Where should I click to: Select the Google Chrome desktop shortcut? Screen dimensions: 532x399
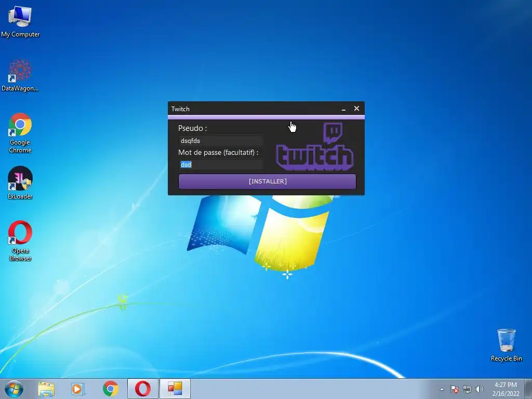click(x=20, y=132)
